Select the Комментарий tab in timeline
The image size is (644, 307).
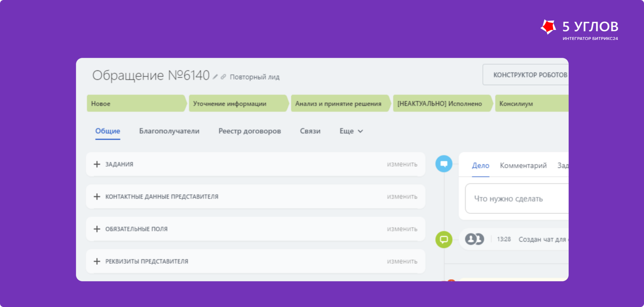(x=523, y=166)
